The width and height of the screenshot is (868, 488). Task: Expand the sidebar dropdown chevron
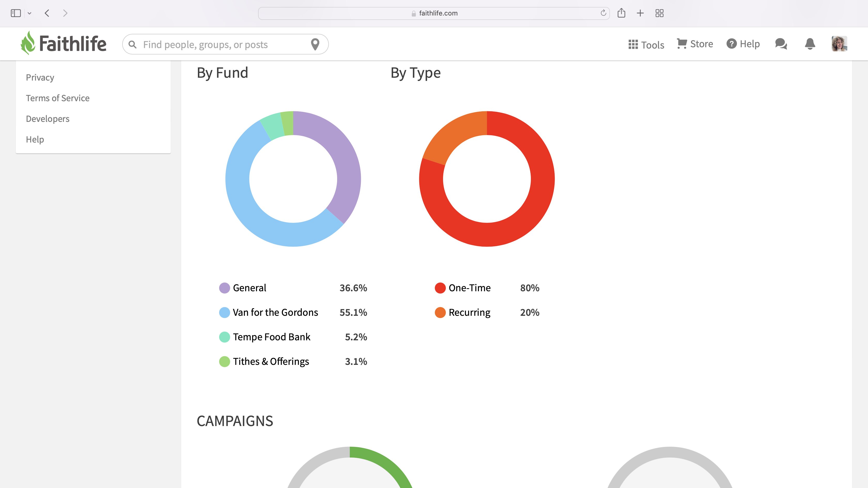30,13
